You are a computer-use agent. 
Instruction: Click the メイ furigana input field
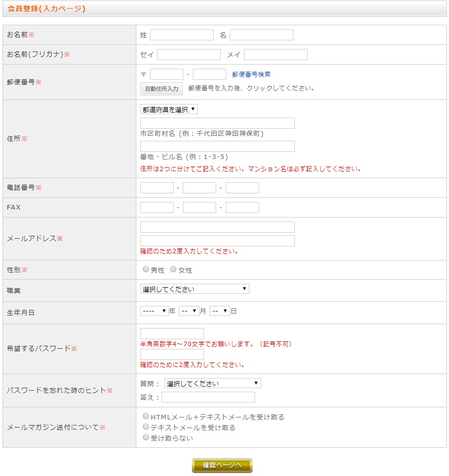coord(275,55)
